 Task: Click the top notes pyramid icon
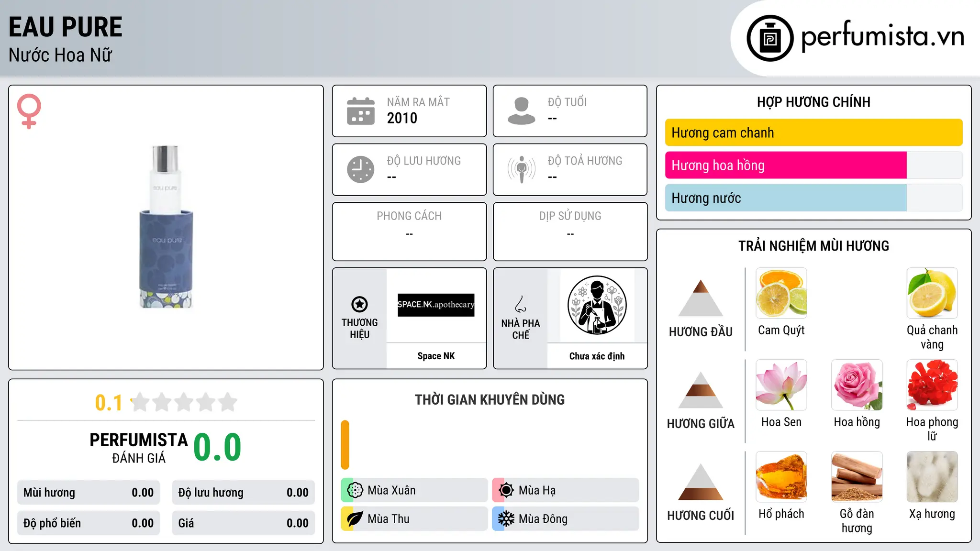coord(701,298)
